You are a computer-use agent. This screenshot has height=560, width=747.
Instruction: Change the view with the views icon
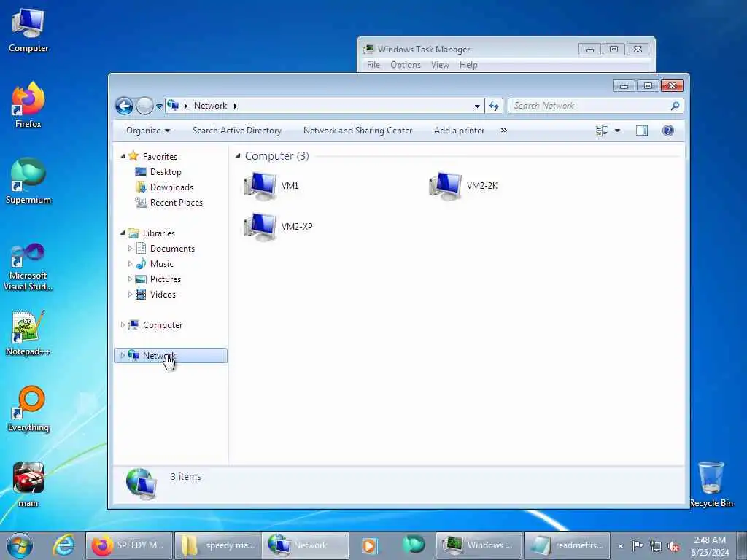click(x=602, y=131)
